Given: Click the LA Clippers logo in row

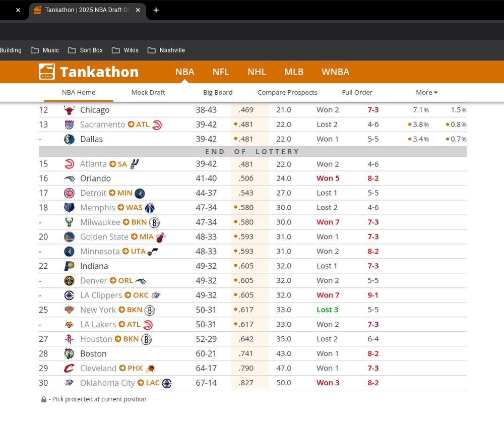Looking at the screenshot, I should coord(69,295).
